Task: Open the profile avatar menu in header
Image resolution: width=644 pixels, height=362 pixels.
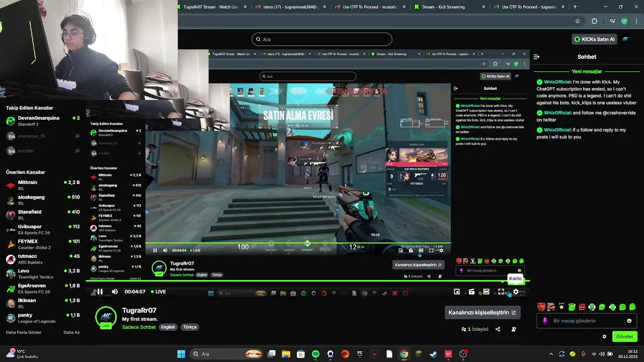Action: [x=625, y=39]
